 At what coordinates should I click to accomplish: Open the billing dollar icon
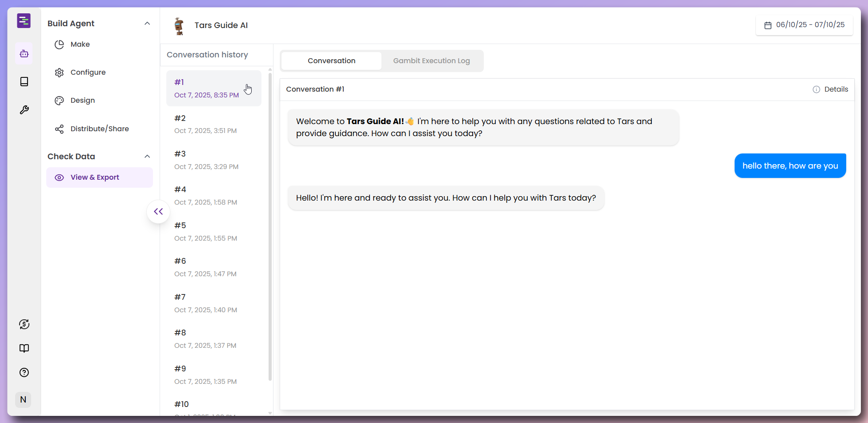[24, 324]
